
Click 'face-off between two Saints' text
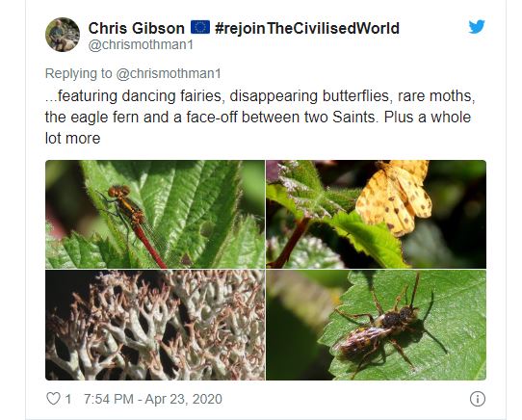pos(280,118)
